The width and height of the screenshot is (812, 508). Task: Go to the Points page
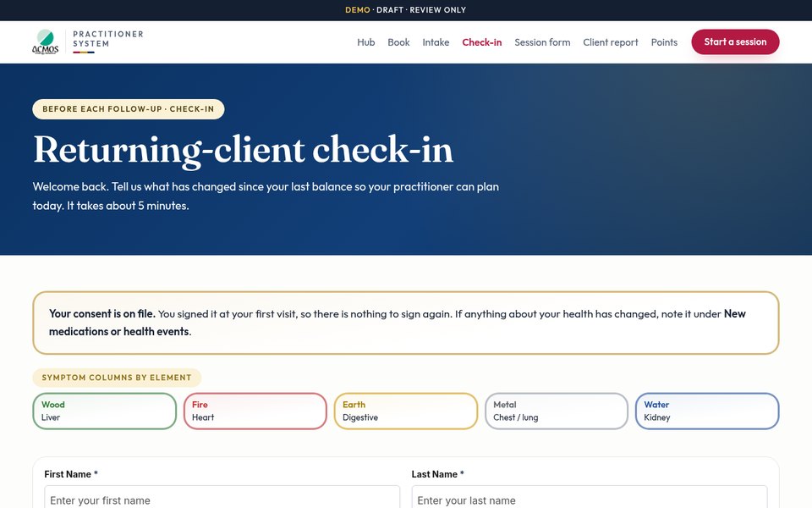click(664, 42)
